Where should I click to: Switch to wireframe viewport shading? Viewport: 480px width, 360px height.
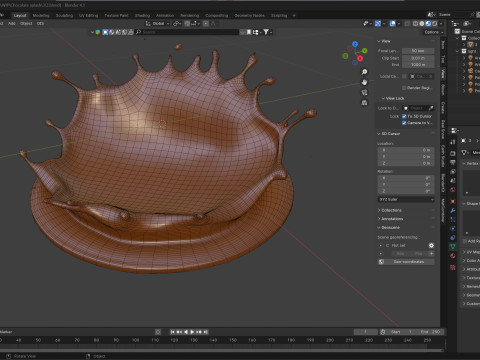416,23
